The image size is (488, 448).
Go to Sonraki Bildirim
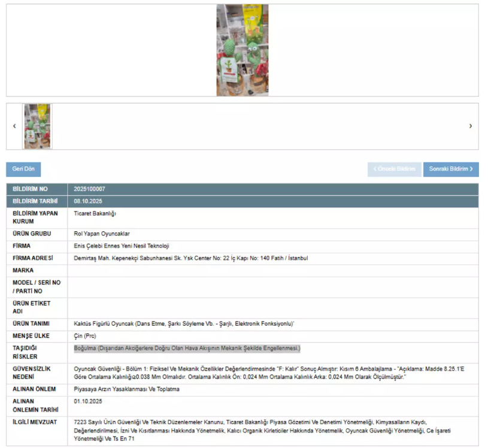pyautogui.click(x=451, y=169)
